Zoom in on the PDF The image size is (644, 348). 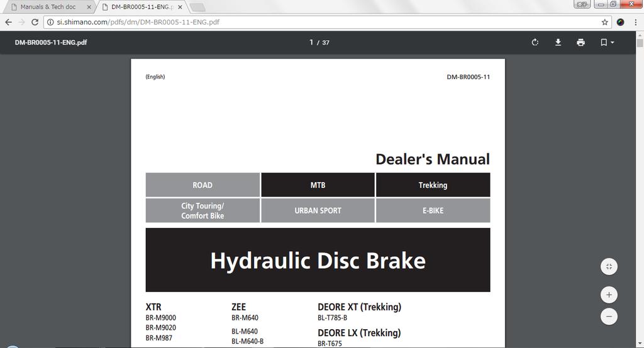point(609,295)
